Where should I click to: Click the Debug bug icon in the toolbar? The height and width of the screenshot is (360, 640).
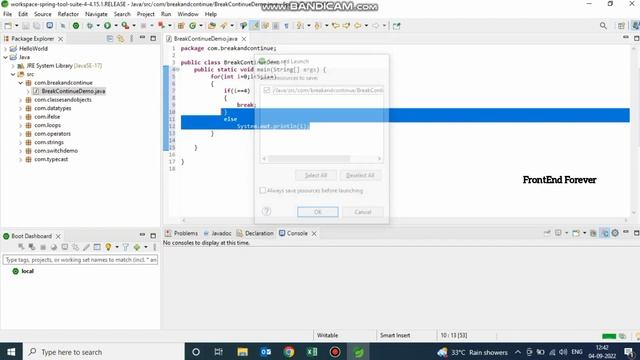coord(89,26)
